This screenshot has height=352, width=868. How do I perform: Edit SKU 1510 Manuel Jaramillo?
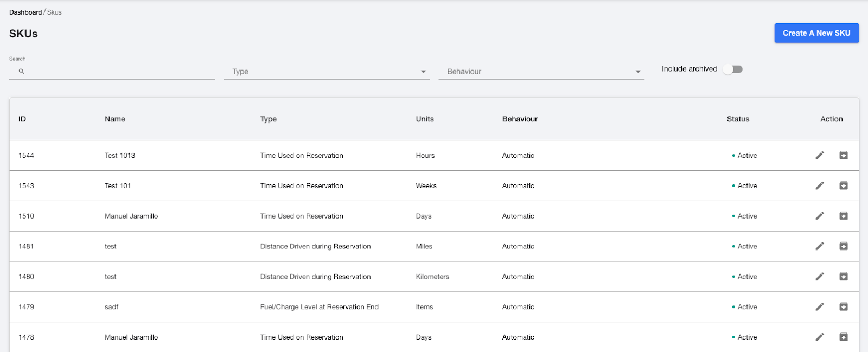pos(820,216)
